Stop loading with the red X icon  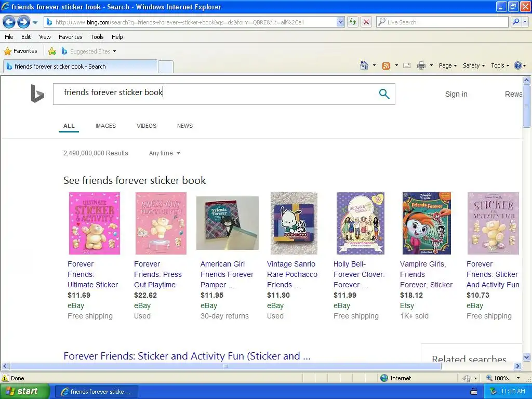point(366,22)
